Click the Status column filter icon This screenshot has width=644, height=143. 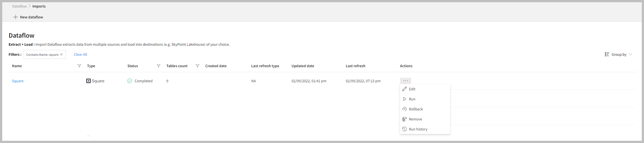(159, 66)
